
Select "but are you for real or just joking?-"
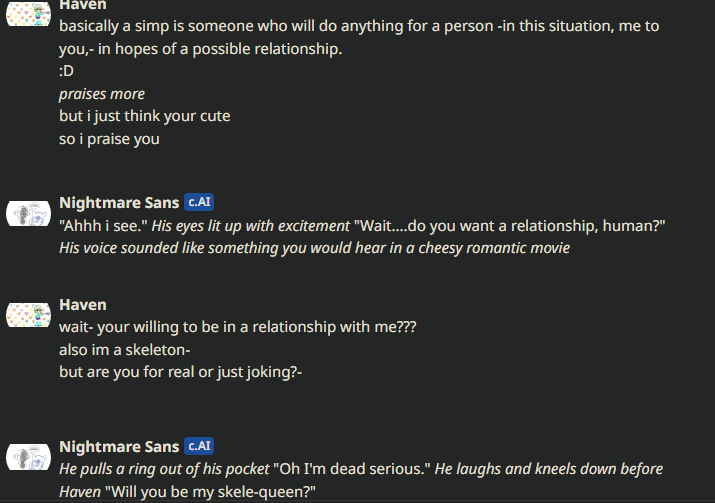180,372
